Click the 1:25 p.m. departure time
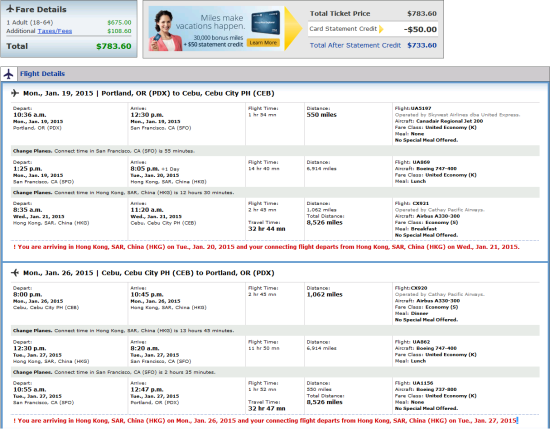Screen dimensions: 550x429 pos(27,168)
